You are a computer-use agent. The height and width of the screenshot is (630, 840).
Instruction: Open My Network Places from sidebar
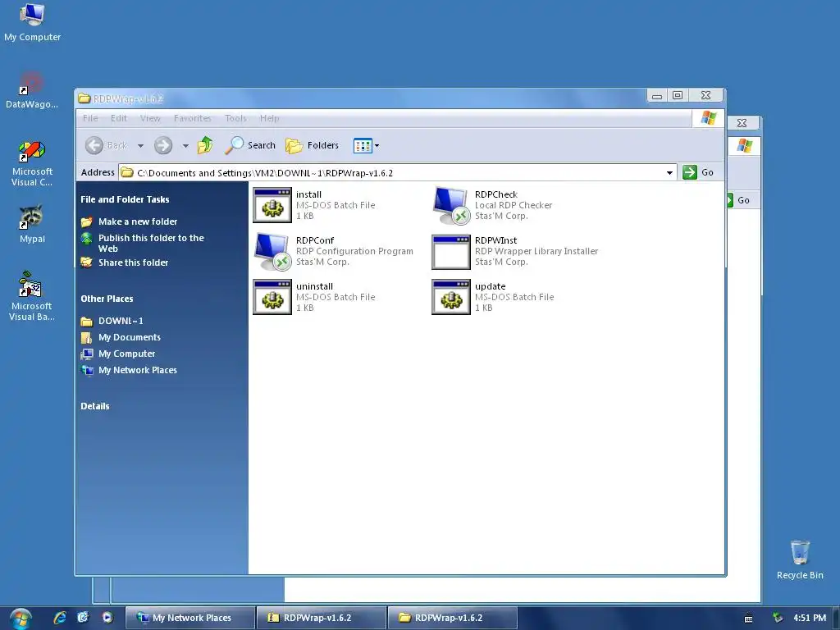(x=137, y=370)
